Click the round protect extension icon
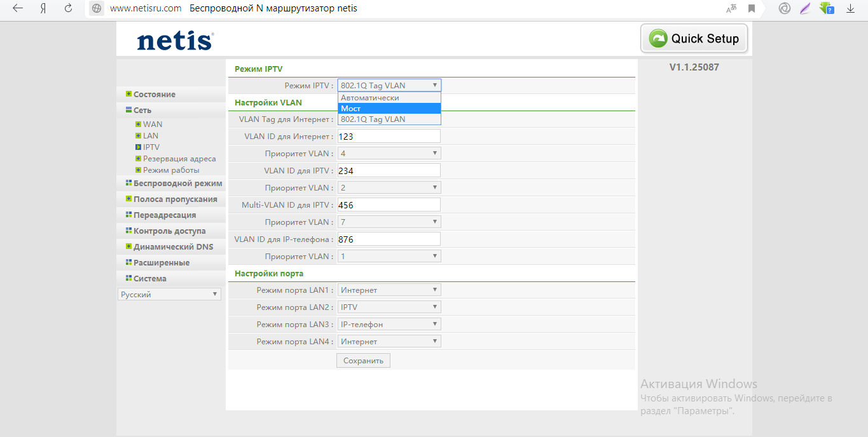The width and height of the screenshot is (868, 437). click(x=785, y=9)
